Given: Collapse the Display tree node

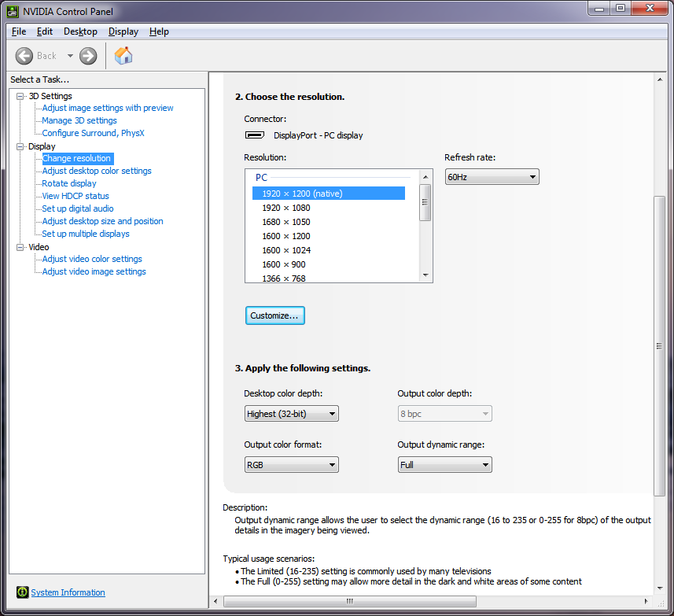Looking at the screenshot, I should pyautogui.click(x=20, y=146).
